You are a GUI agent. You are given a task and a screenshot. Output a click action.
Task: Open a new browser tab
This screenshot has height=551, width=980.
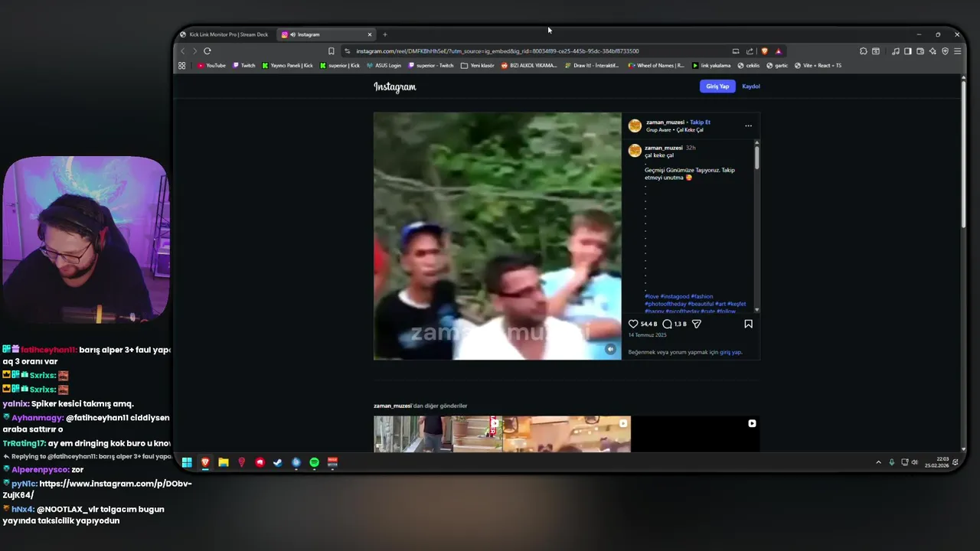click(385, 34)
